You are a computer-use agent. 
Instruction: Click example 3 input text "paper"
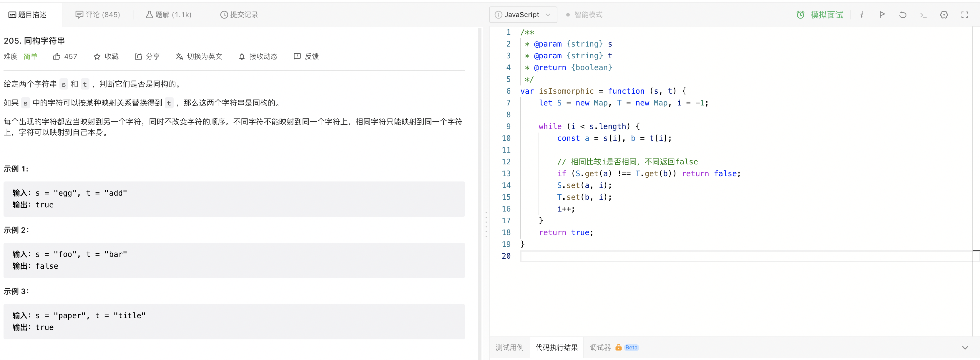click(69, 316)
